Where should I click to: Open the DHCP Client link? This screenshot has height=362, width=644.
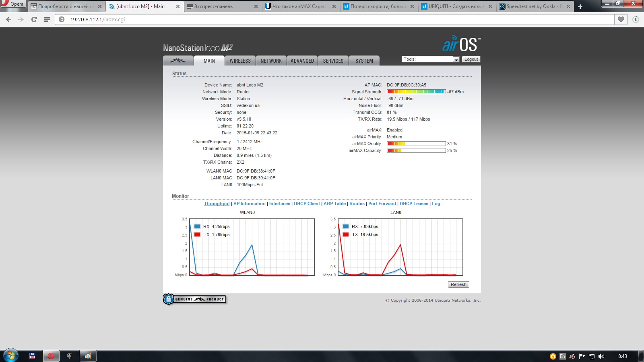[x=307, y=204]
